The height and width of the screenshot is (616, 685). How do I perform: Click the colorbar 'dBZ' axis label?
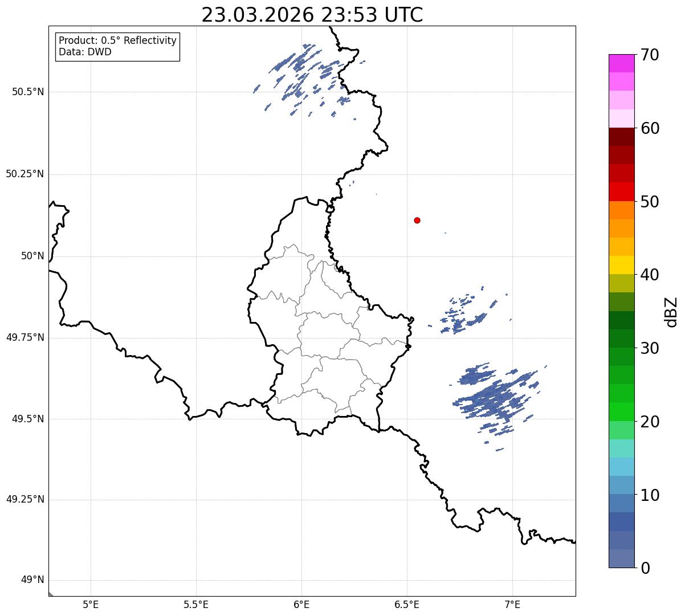pyautogui.click(x=671, y=312)
